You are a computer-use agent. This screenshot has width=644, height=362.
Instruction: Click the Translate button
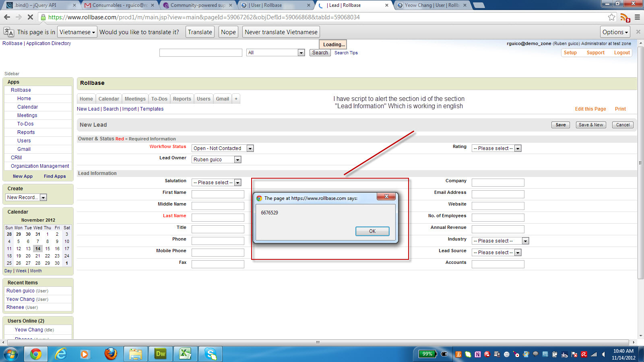200,32
